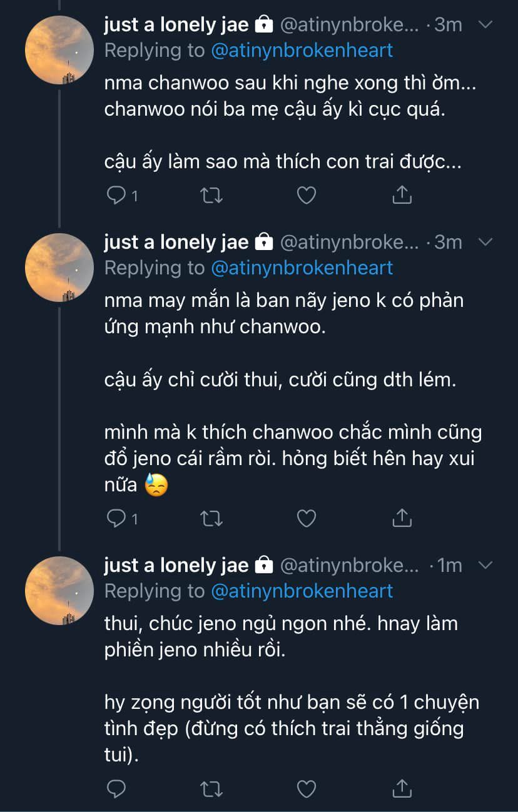Reply to the first tweet about chanwoo
Image resolution: width=518 pixels, height=812 pixels.
(116, 196)
